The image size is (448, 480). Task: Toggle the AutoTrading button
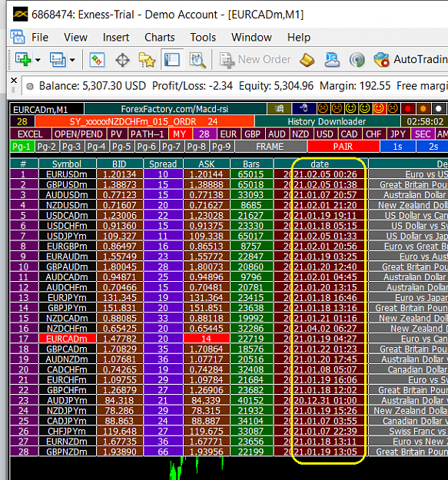pos(410,59)
